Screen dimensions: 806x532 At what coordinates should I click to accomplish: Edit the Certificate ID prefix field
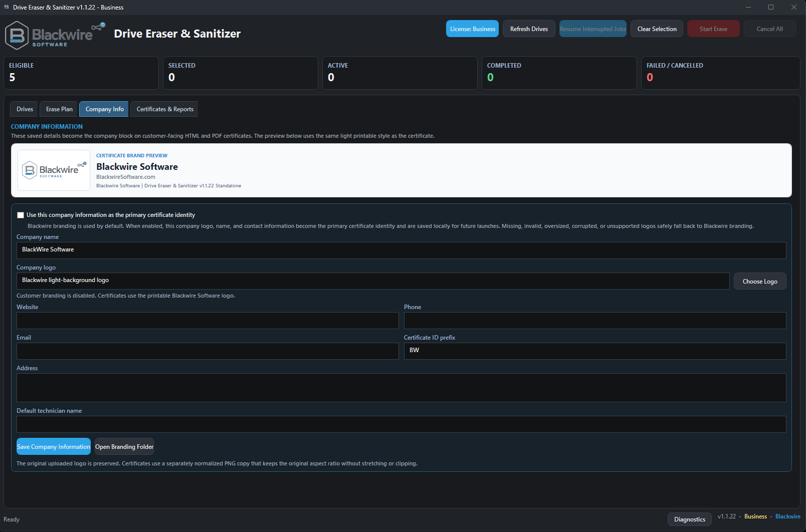595,351
